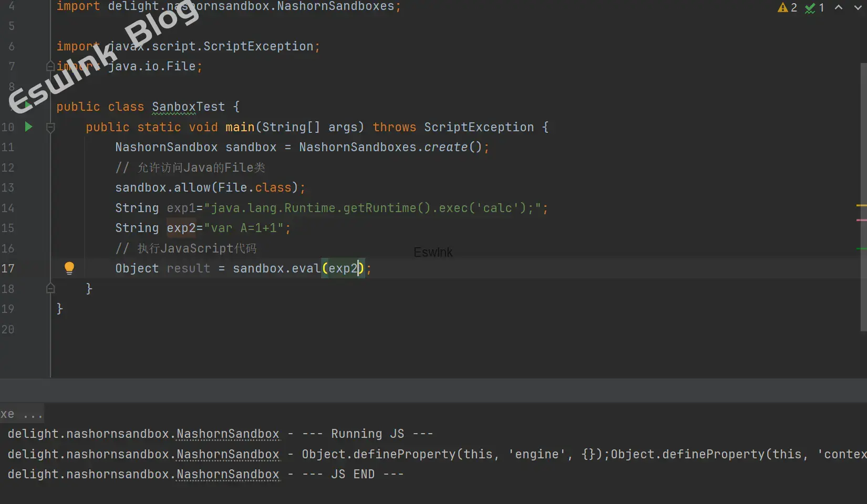Run main method via green gutter arrow
The width and height of the screenshot is (867, 504).
coord(28,127)
